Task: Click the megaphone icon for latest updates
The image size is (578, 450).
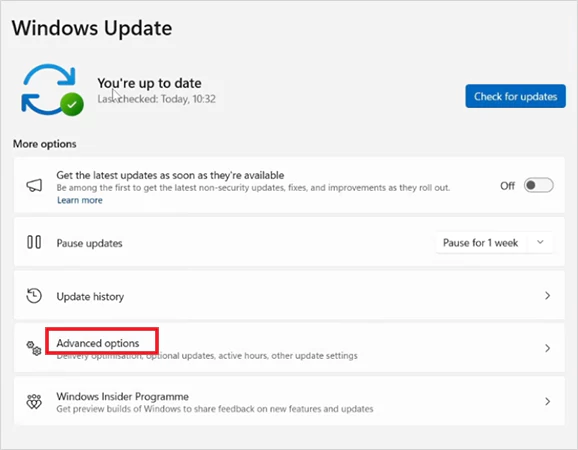Action: click(34, 185)
